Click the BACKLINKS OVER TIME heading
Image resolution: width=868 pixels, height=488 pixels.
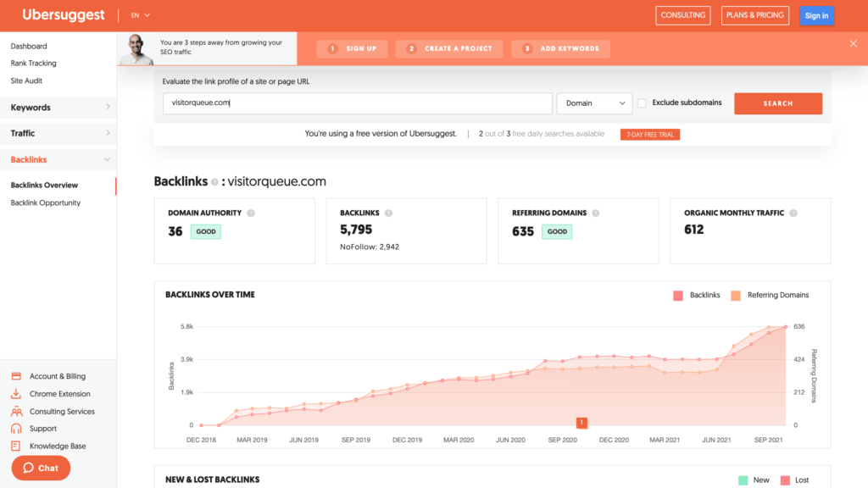point(210,295)
